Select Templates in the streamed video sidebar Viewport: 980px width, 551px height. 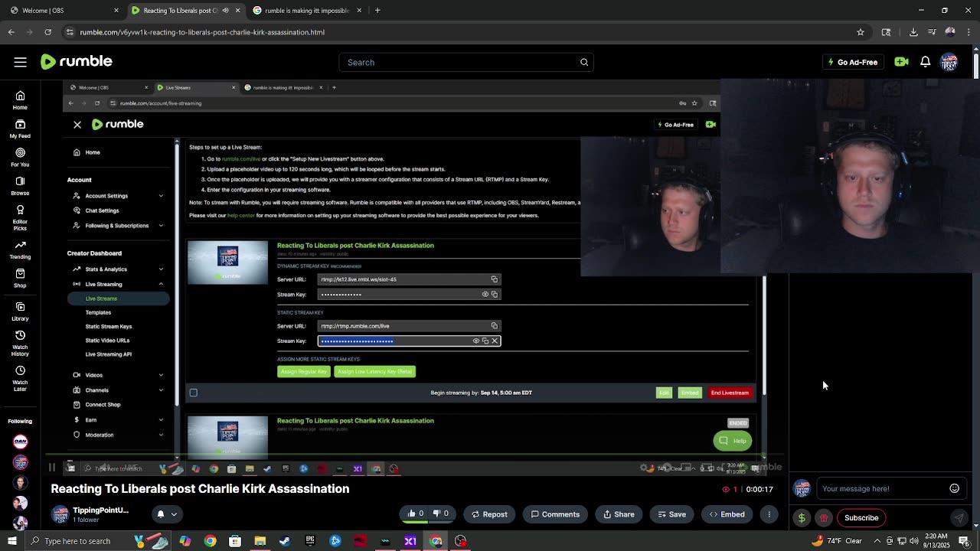point(98,312)
